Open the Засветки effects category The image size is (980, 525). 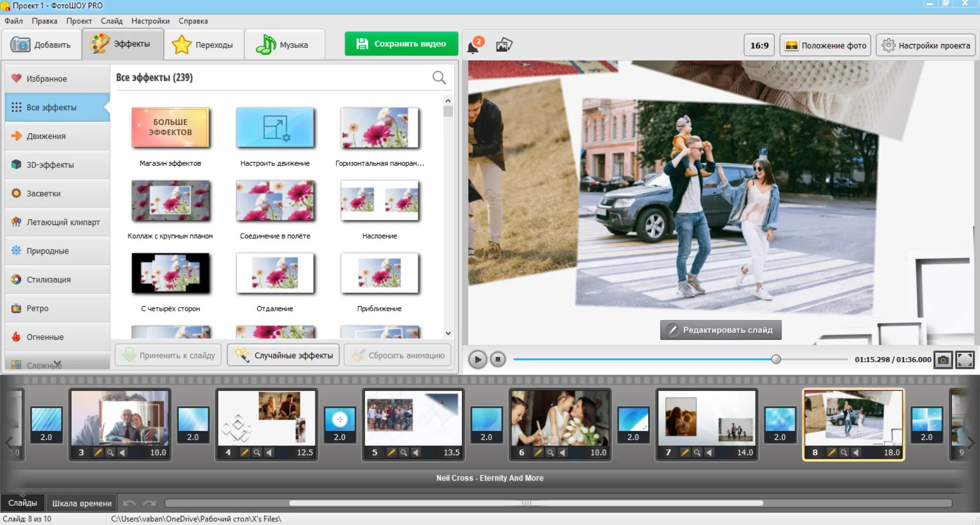58,193
